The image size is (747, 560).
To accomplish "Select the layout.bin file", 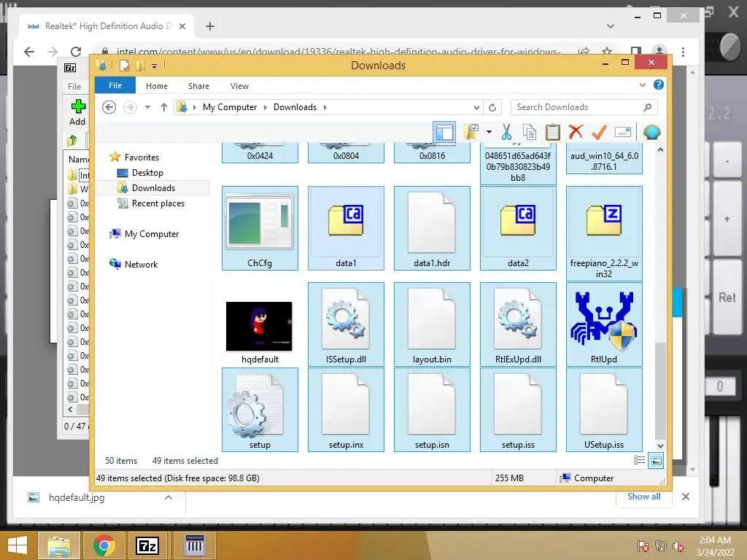I will click(432, 324).
